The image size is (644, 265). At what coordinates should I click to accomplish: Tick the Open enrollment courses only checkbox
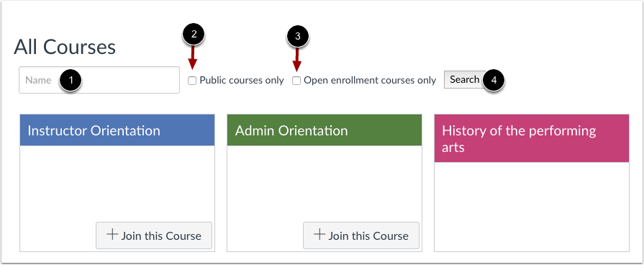tap(296, 81)
